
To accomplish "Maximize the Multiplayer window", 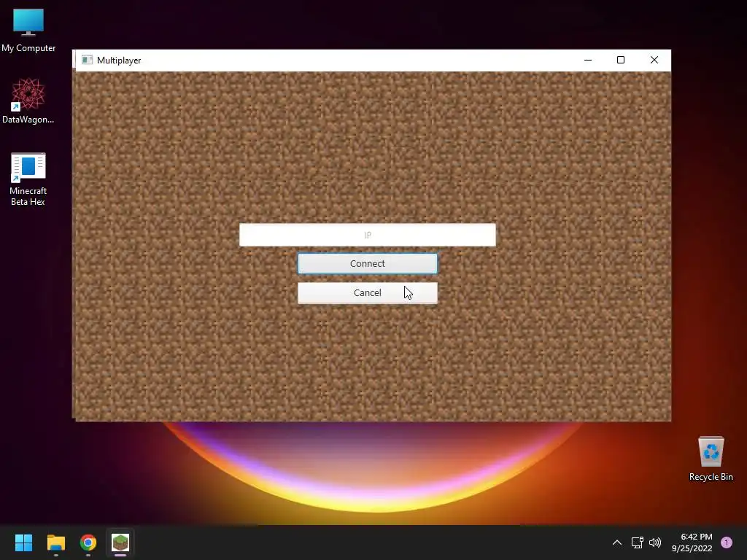I will pos(621,60).
